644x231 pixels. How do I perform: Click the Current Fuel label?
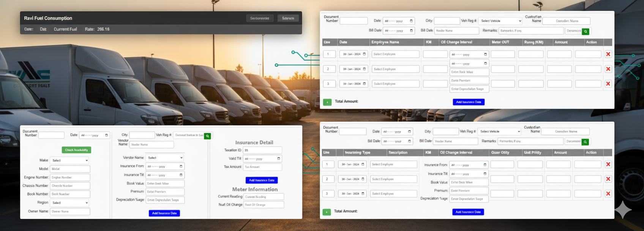click(x=65, y=29)
